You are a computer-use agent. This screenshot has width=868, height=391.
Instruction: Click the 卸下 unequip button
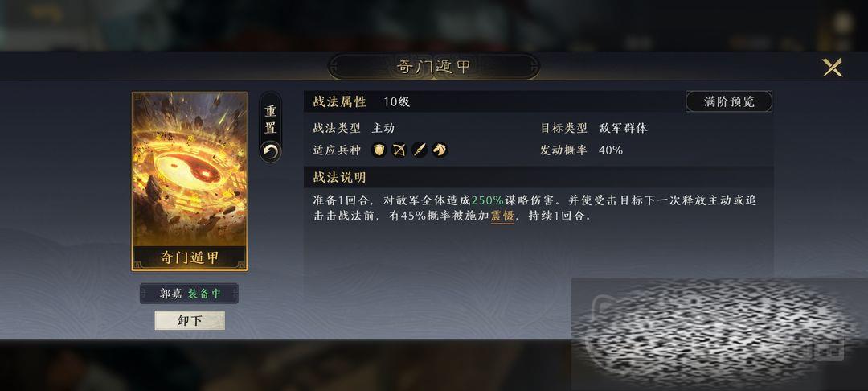[190, 321]
